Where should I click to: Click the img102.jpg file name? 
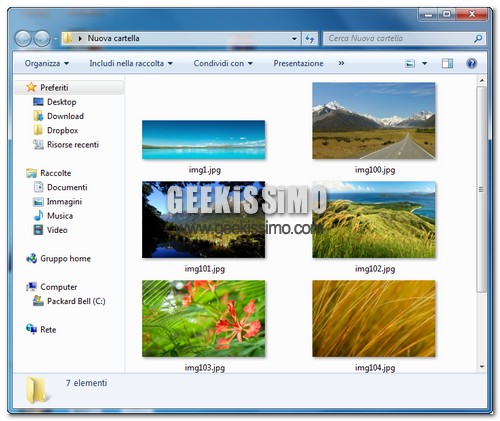pyautogui.click(x=375, y=269)
